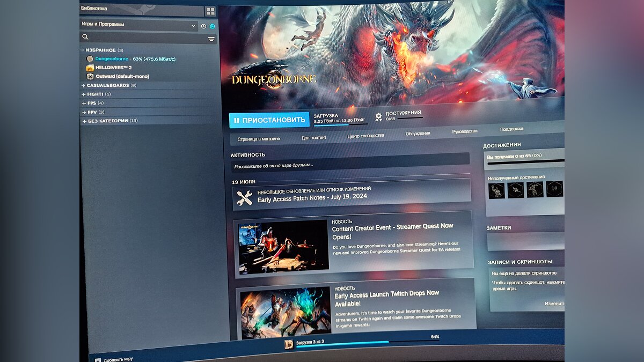Go to Страница в магазине tab
The image size is (644, 362).
pos(259,139)
